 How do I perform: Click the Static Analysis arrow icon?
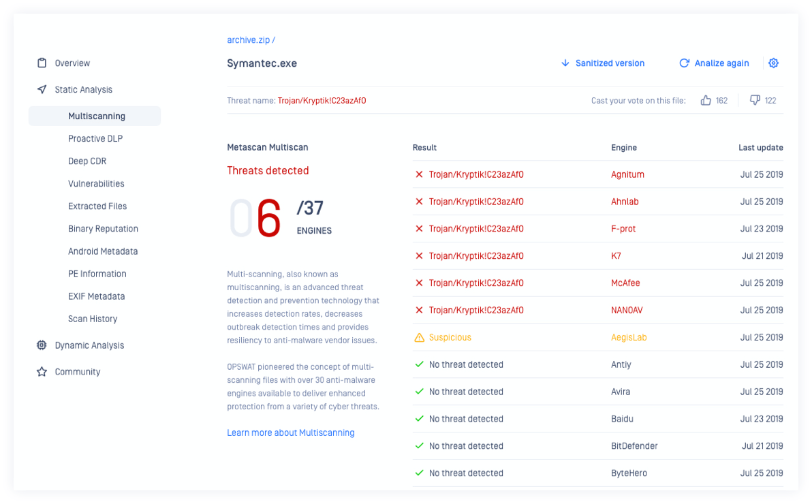coord(42,90)
